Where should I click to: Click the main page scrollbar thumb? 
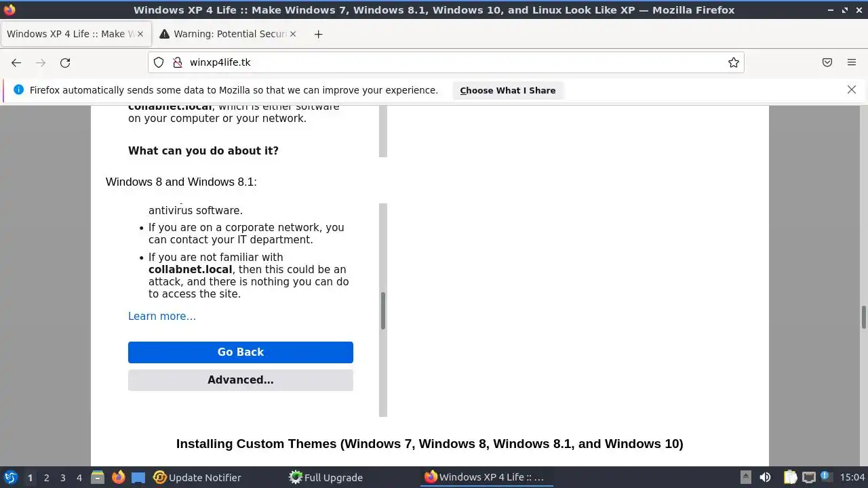(864, 317)
